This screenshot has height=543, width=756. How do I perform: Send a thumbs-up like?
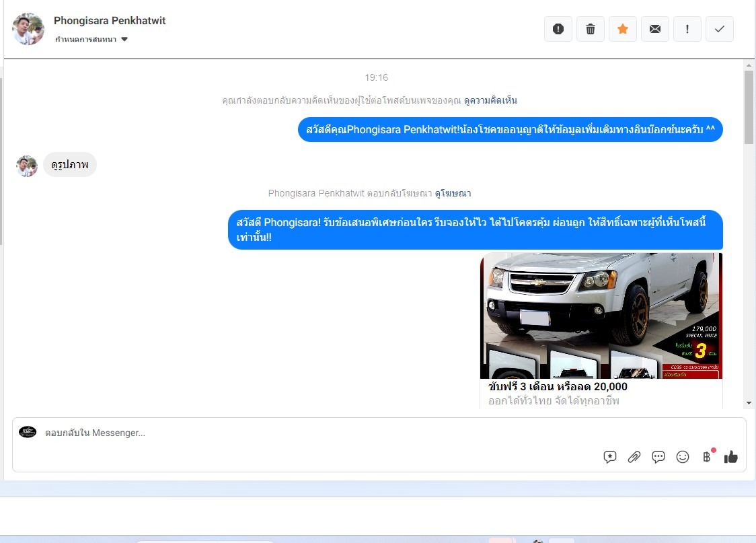[x=731, y=457]
